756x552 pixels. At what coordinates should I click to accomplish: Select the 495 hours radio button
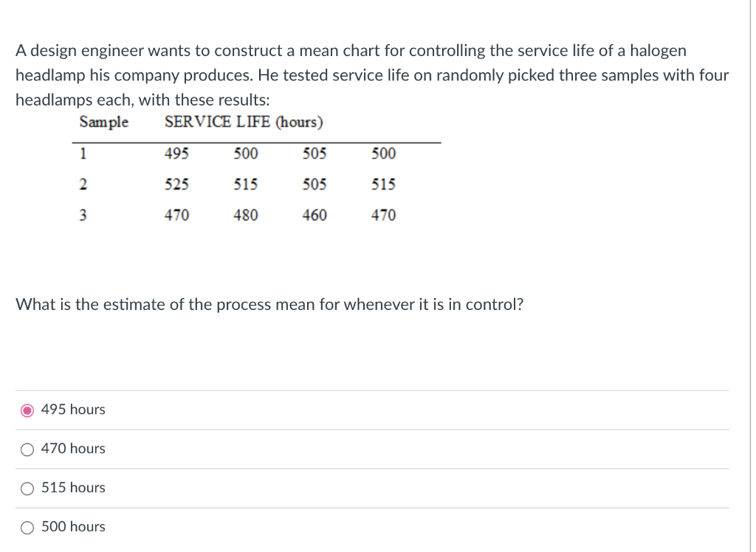[27, 409]
